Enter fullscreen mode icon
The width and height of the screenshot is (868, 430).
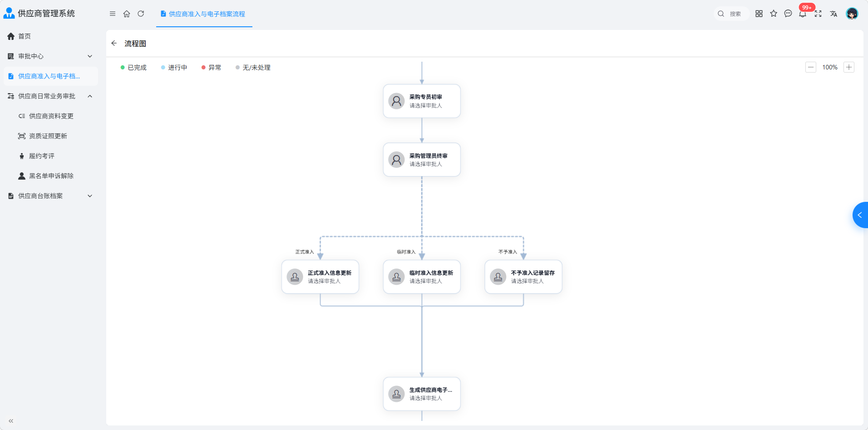click(818, 14)
